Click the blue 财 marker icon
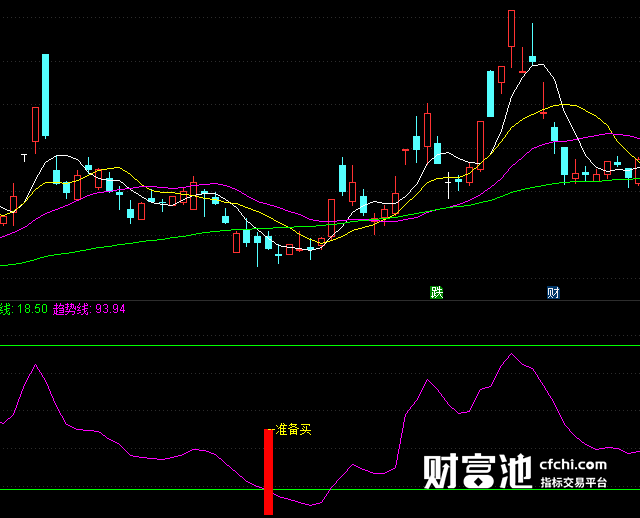This screenshot has height=518, width=640. tap(553, 292)
